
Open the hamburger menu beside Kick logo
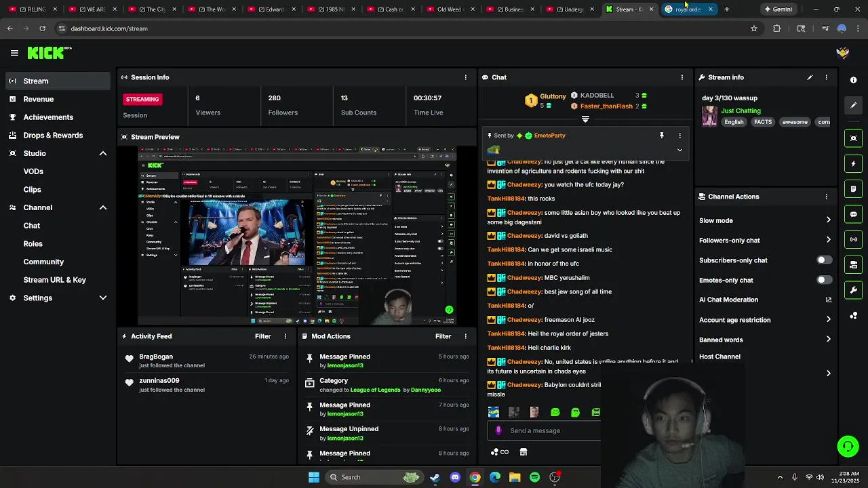pyautogui.click(x=14, y=53)
